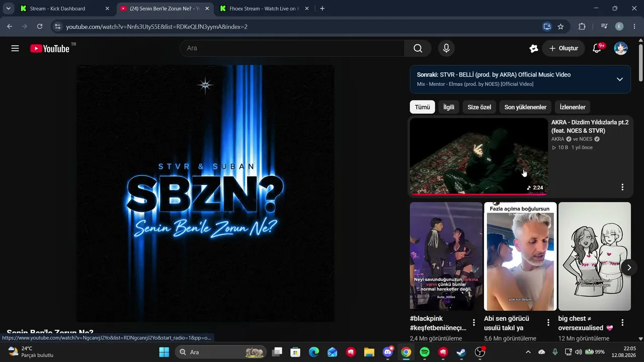
Task: View site information in the address bar
Action: 57,27
